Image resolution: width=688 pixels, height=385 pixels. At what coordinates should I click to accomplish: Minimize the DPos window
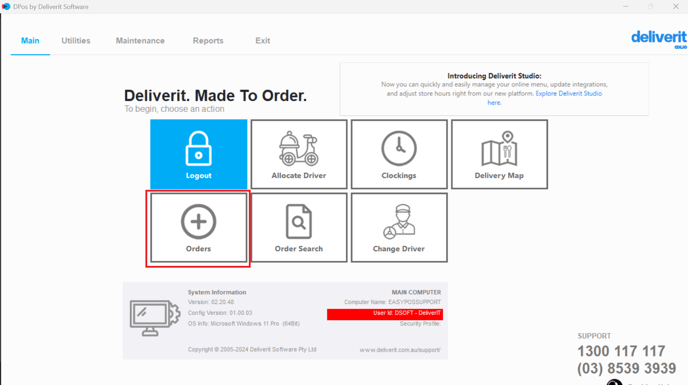pyautogui.click(x=626, y=7)
